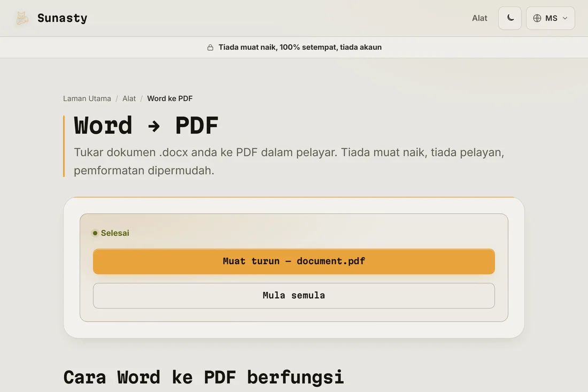The height and width of the screenshot is (392, 588).
Task: Click the Sunasty brand name
Action: click(62, 18)
